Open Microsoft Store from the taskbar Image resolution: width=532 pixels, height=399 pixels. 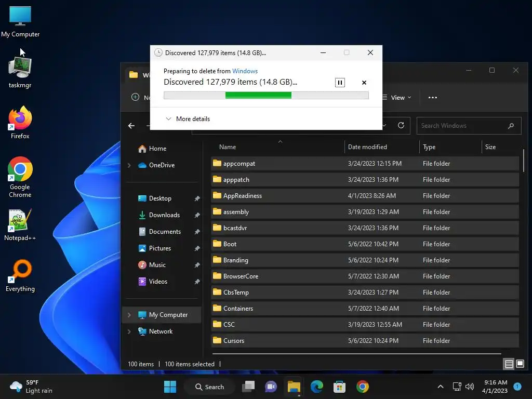339,387
